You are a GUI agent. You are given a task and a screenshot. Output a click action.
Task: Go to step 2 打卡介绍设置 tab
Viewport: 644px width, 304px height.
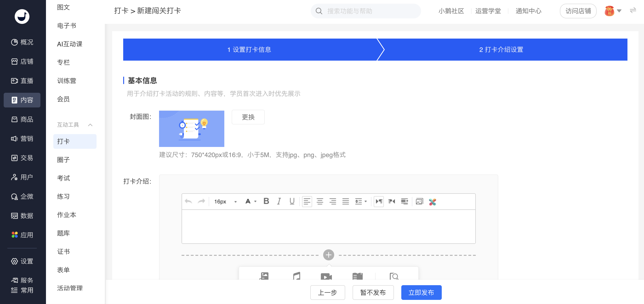(501, 49)
